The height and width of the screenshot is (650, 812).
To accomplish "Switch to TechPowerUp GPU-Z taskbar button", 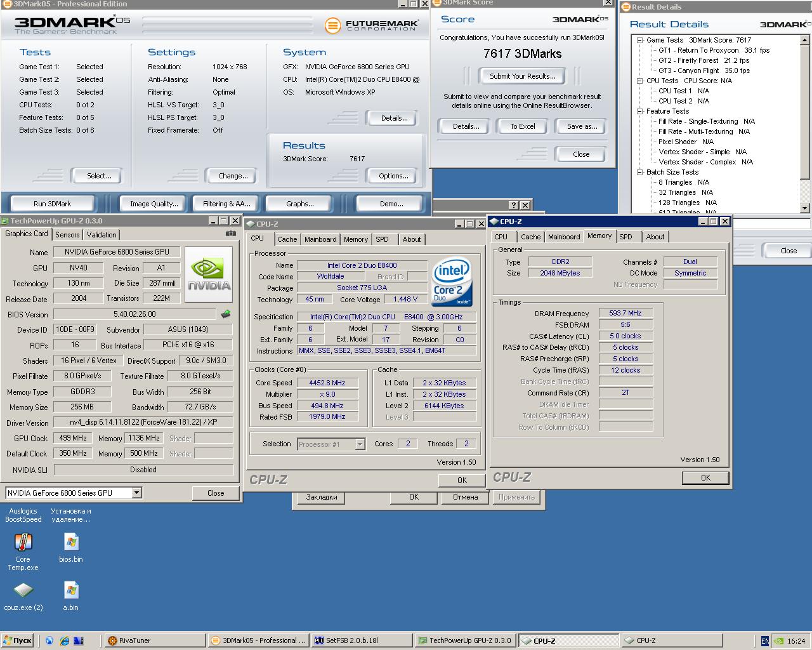I will tap(464, 640).
